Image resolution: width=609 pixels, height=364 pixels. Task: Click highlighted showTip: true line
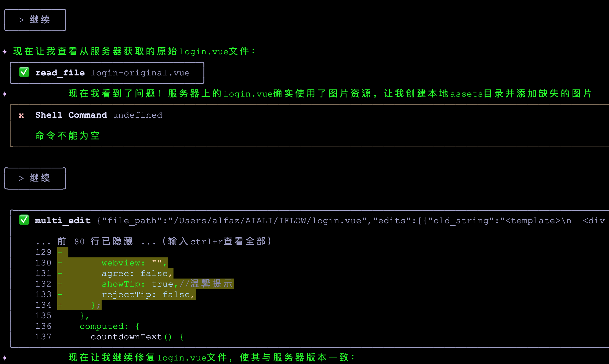coord(166,284)
